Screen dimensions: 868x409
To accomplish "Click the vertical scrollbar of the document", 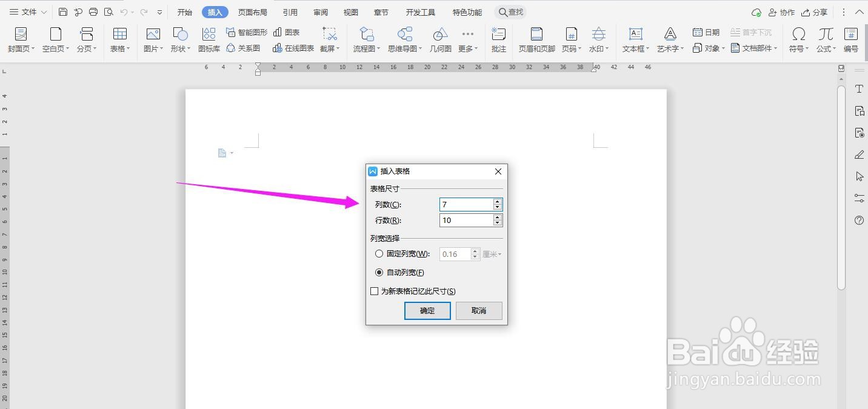I will (841, 188).
